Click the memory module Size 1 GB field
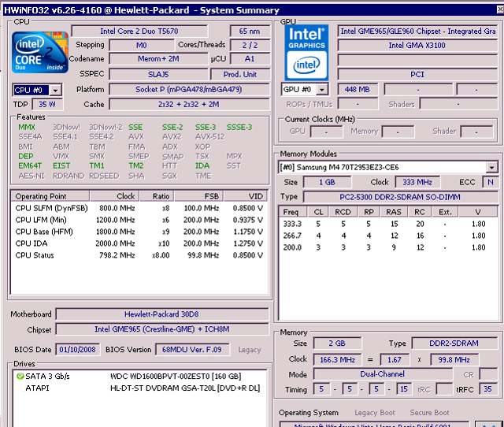Screen dimensions: 504x427 tap(328, 182)
